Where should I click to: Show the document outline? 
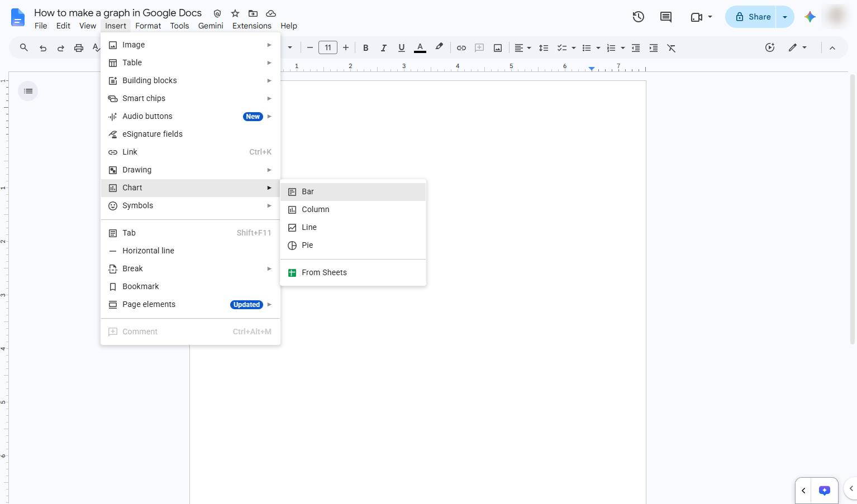coord(28,91)
